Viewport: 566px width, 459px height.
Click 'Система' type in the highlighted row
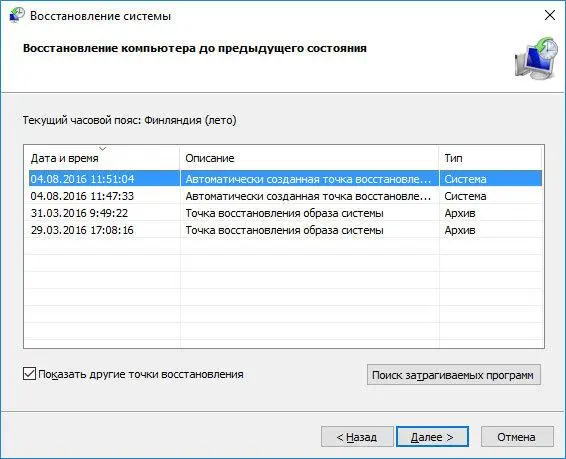click(465, 179)
